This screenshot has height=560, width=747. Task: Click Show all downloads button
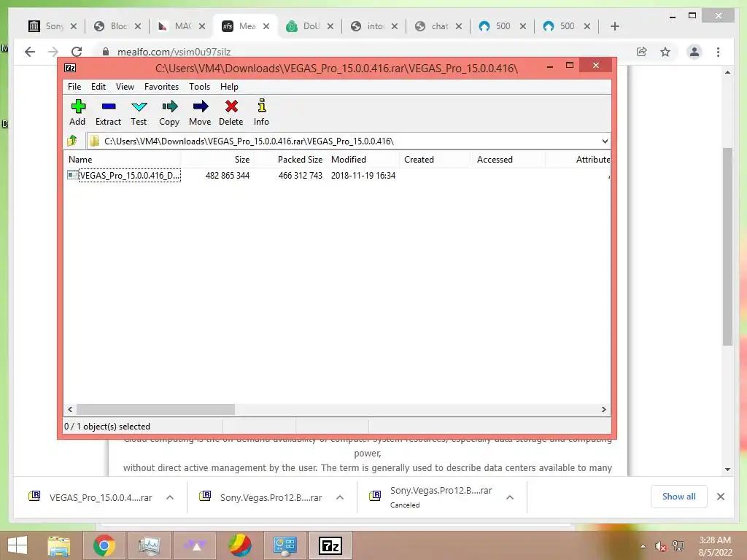click(x=679, y=497)
